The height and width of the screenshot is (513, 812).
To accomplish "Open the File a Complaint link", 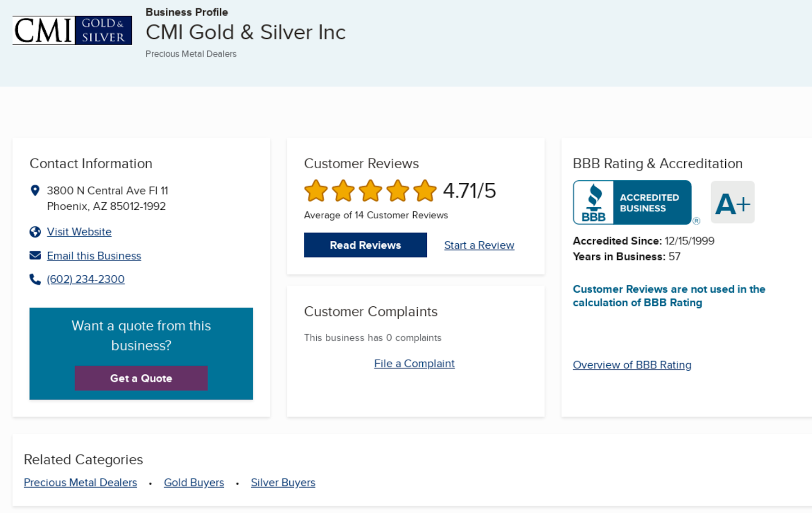I will point(414,364).
